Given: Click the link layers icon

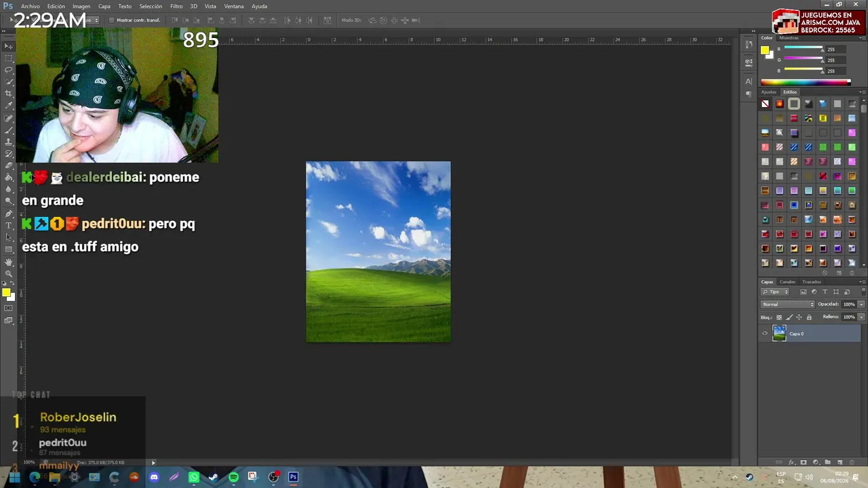Looking at the screenshot, I should coord(779,462).
